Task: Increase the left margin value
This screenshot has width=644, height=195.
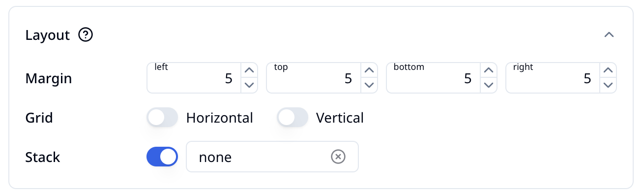Action: pos(249,70)
